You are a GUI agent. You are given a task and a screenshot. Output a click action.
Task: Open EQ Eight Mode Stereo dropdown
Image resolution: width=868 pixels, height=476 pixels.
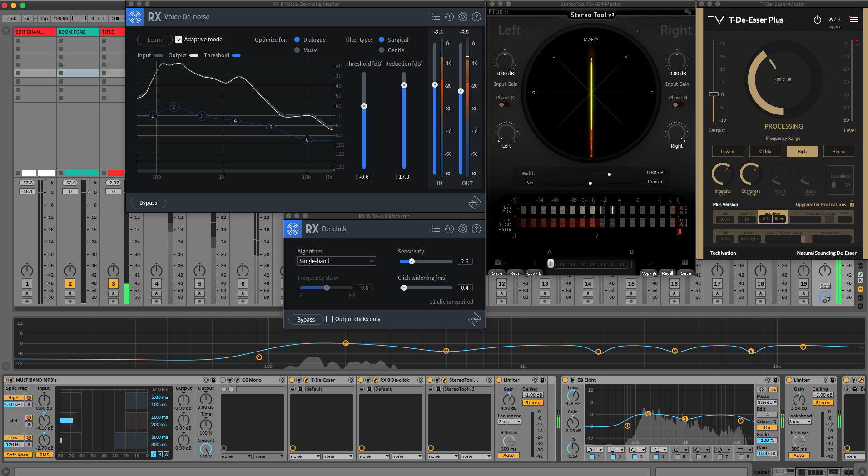[767, 402]
